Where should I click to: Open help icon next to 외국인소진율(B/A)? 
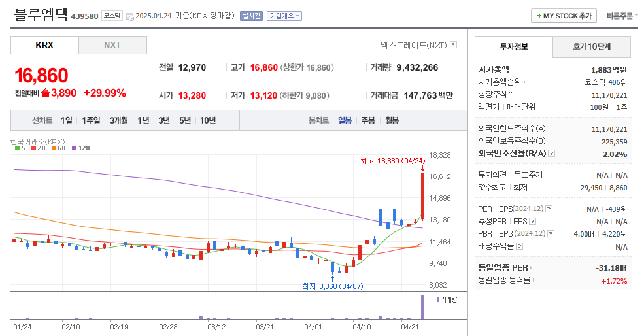coord(552,153)
